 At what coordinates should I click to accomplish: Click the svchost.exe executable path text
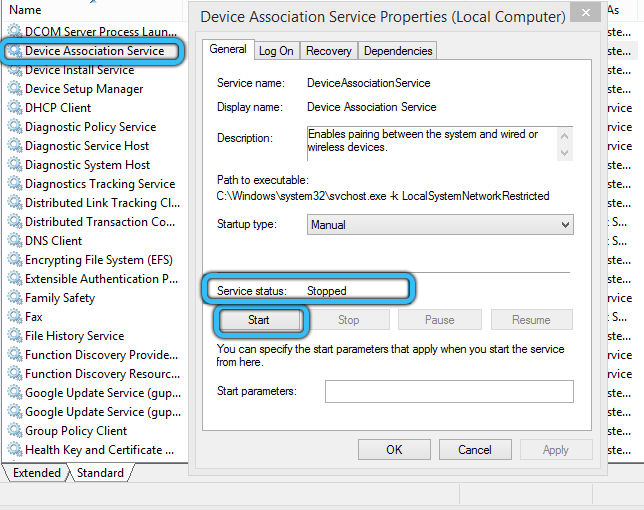[x=383, y=196]
